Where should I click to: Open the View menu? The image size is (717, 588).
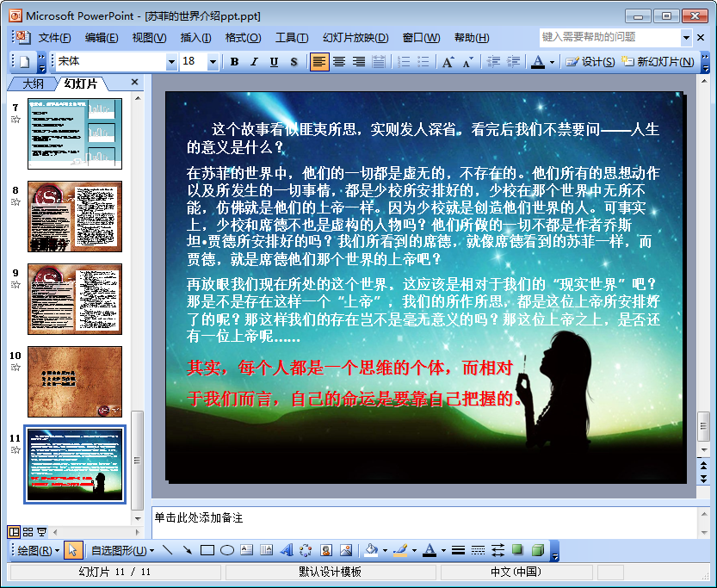(x=149, y=38)
